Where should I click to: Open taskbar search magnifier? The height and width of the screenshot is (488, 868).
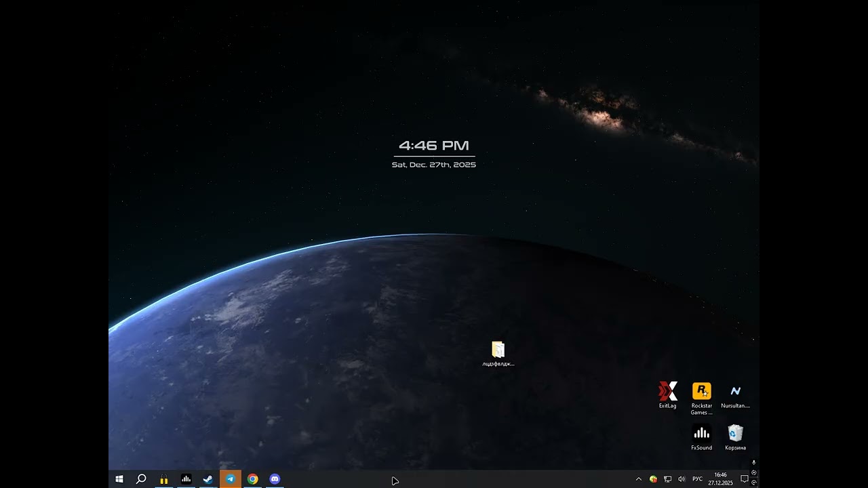pos(141,479)
